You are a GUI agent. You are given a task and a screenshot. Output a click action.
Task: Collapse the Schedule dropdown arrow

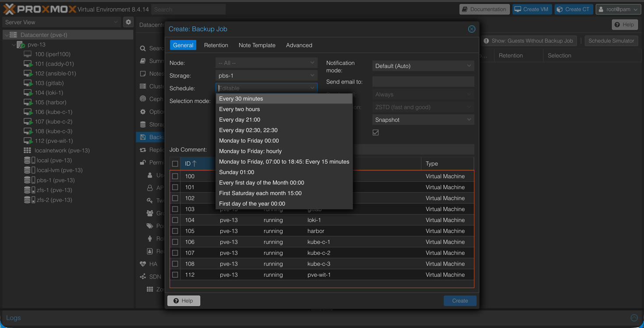312,88
